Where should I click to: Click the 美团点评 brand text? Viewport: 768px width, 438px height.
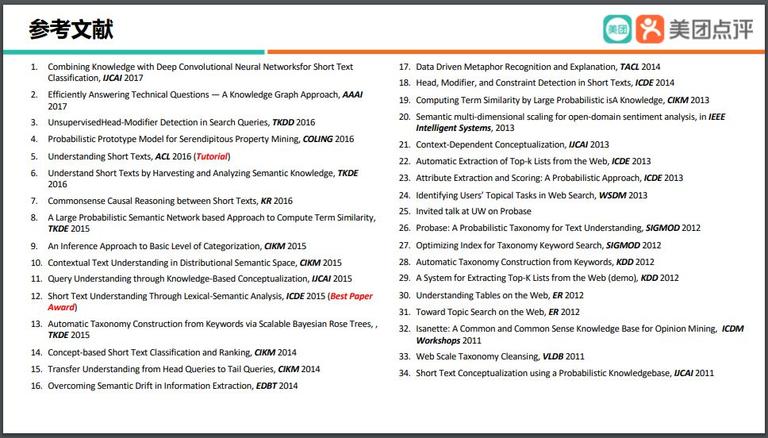711,29
